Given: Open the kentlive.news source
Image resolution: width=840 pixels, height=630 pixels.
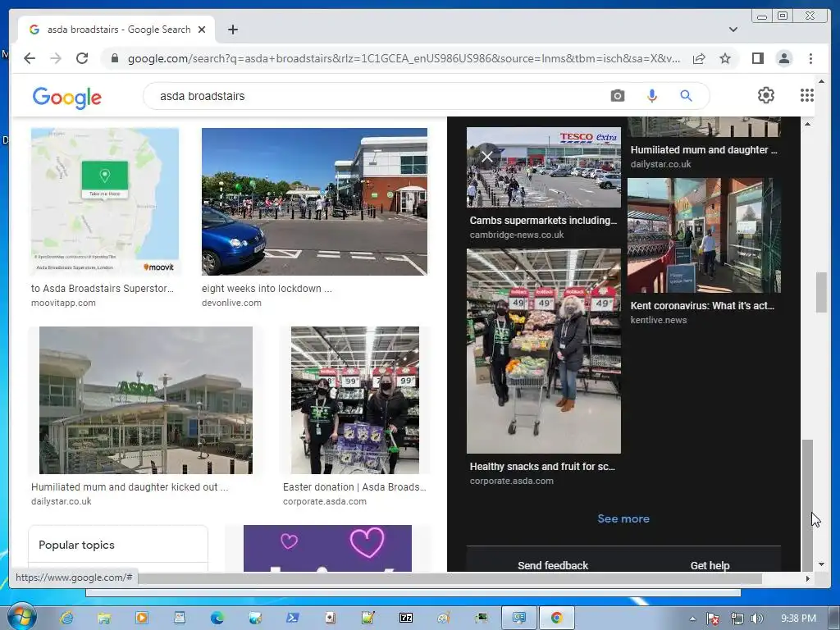Looking at the screenshot, I should click(x=659, y=320).
